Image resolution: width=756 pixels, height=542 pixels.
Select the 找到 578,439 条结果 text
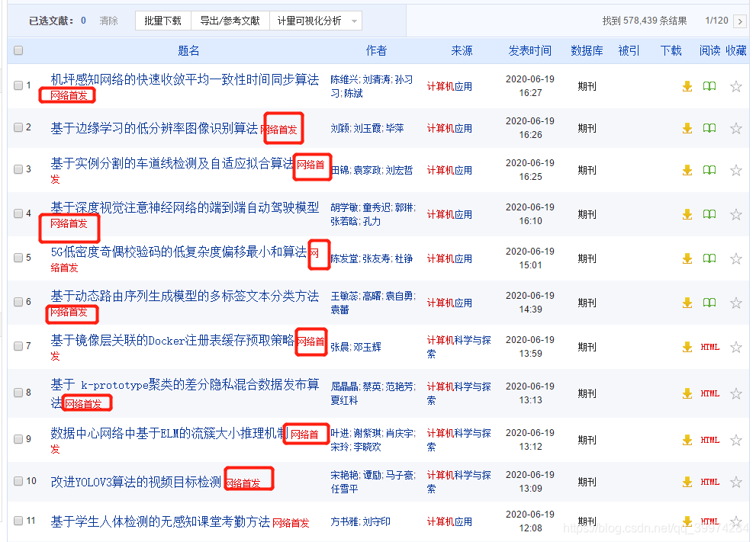tap(645, 21)
